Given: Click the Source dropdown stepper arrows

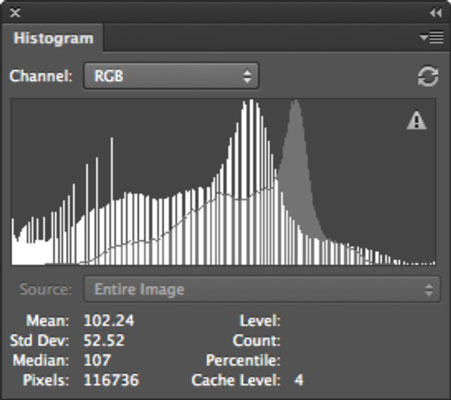Looking at the screenshot, I should [x=429, y=289].
